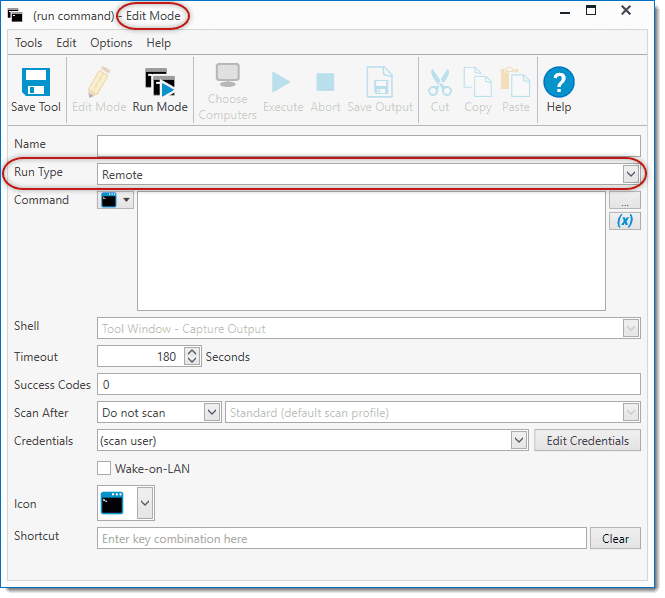Click the Save Tool floppy icon
The image size is (665, 598).
pos(36,82)
